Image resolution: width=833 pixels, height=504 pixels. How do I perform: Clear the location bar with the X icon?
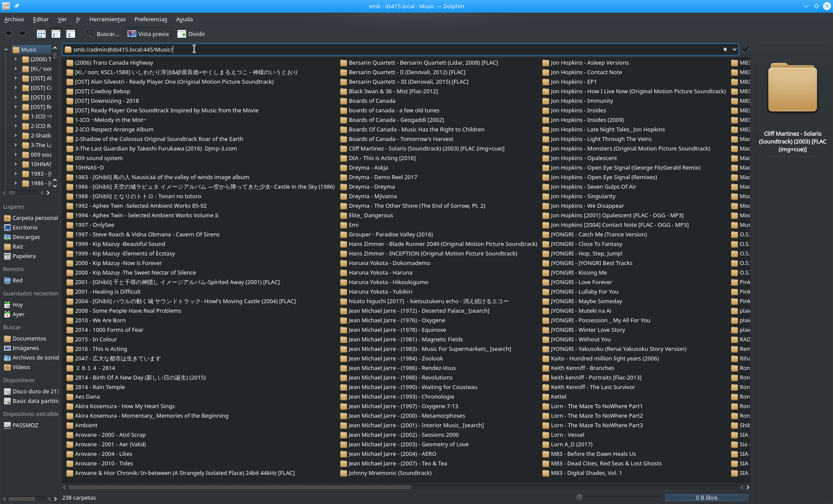tap(725, 49)
